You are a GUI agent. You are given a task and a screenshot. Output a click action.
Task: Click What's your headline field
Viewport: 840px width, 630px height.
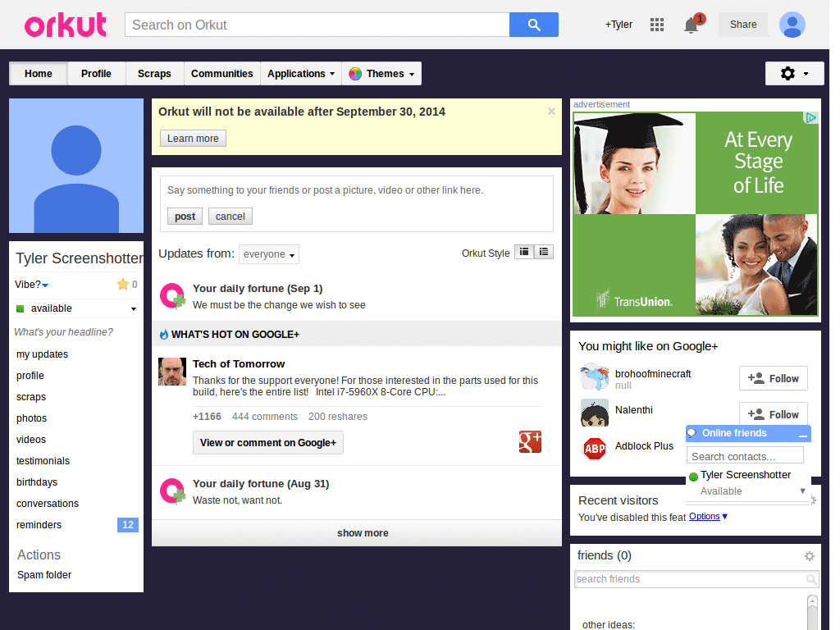click(64, 332)
